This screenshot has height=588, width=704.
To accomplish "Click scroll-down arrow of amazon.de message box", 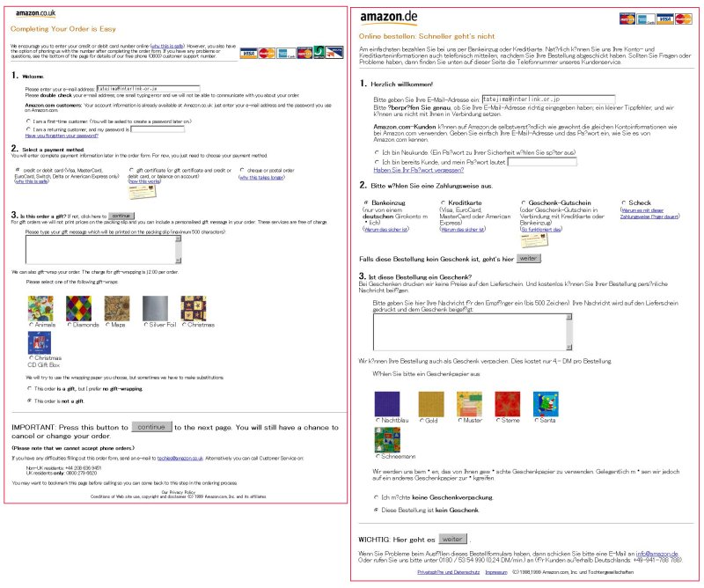I will (568, 347).
